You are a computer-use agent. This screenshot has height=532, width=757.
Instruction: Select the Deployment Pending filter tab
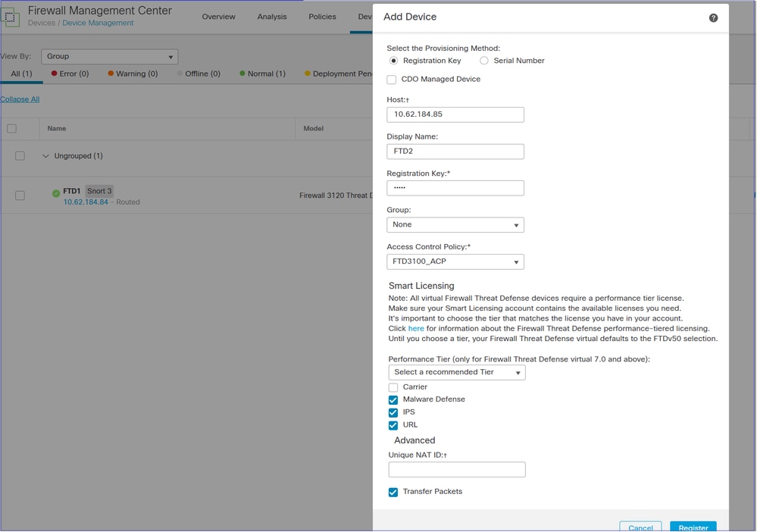339,74
